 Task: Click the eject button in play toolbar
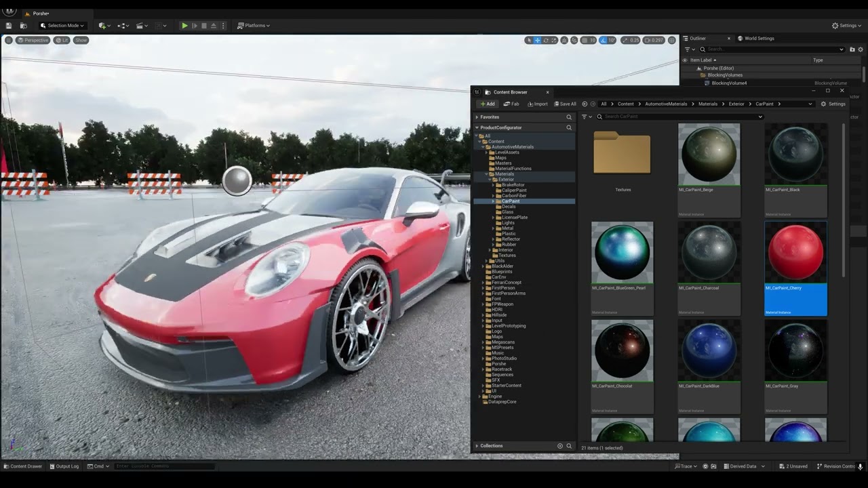tap(214, 26)
